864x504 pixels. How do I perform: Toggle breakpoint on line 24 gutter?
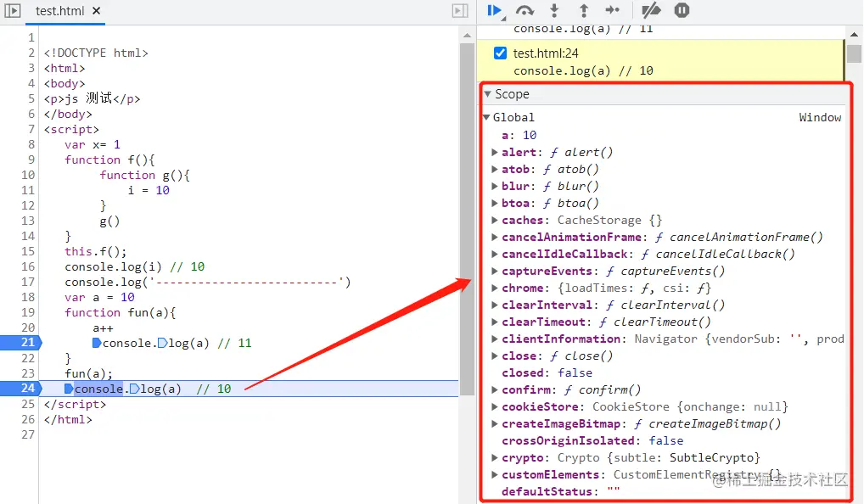(x=21, y=389)
